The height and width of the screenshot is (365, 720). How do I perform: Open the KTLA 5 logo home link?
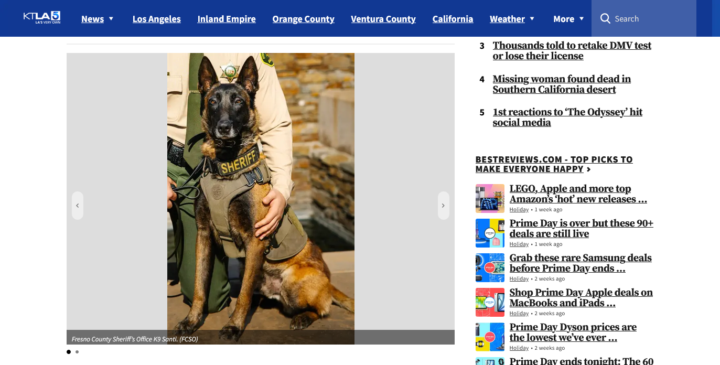pyautogui.click(x=42, y=18)
